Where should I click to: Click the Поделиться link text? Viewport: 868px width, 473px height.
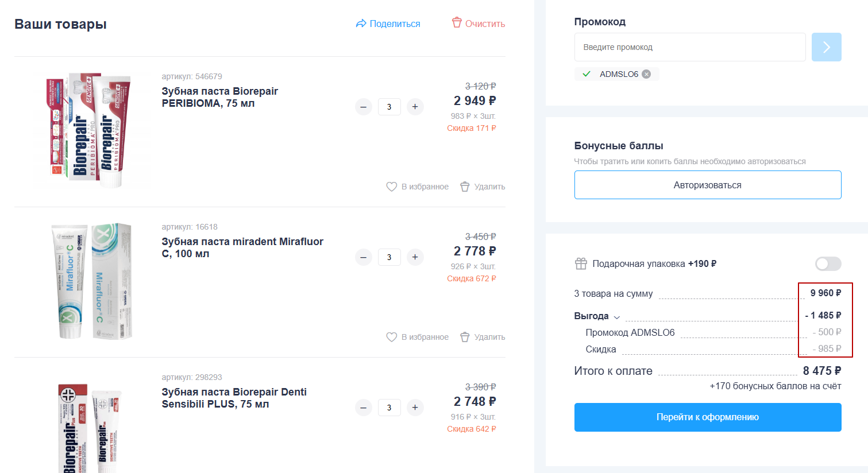point(395,24)
